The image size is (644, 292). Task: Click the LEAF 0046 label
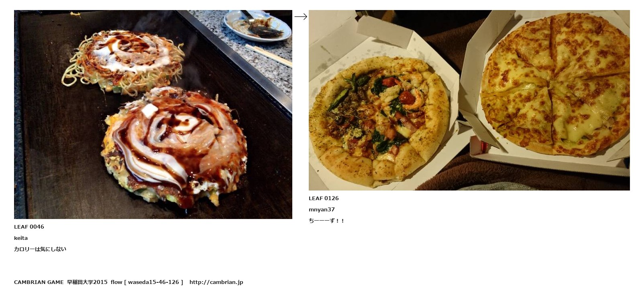[x=29, y=227]
